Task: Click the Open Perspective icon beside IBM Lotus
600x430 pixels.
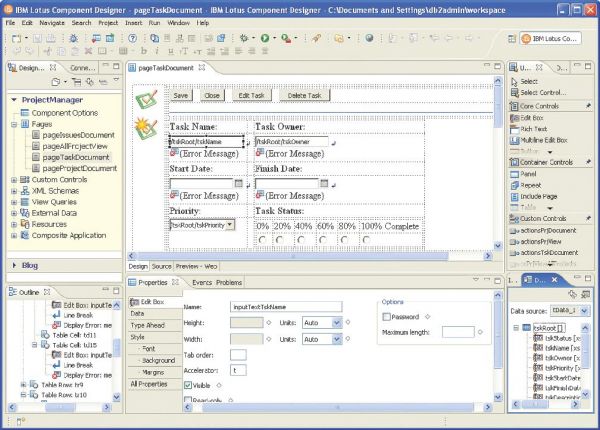Action: [512, 39]
